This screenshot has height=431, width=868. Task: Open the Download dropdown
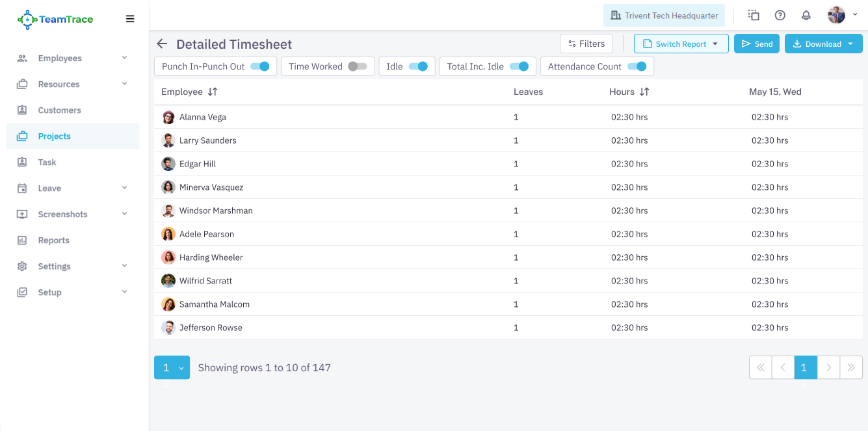823,44
